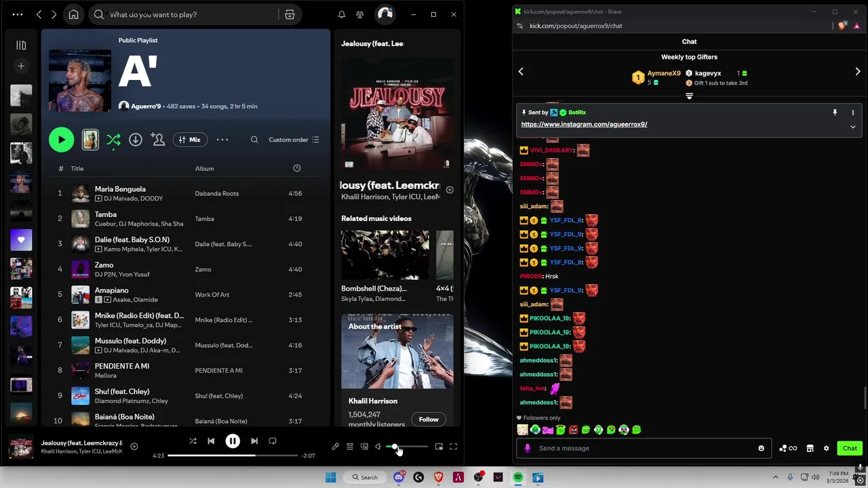The image size is (868, 488).
Task: Adjust the Spotify volume slider
Action: click(408, 447)
